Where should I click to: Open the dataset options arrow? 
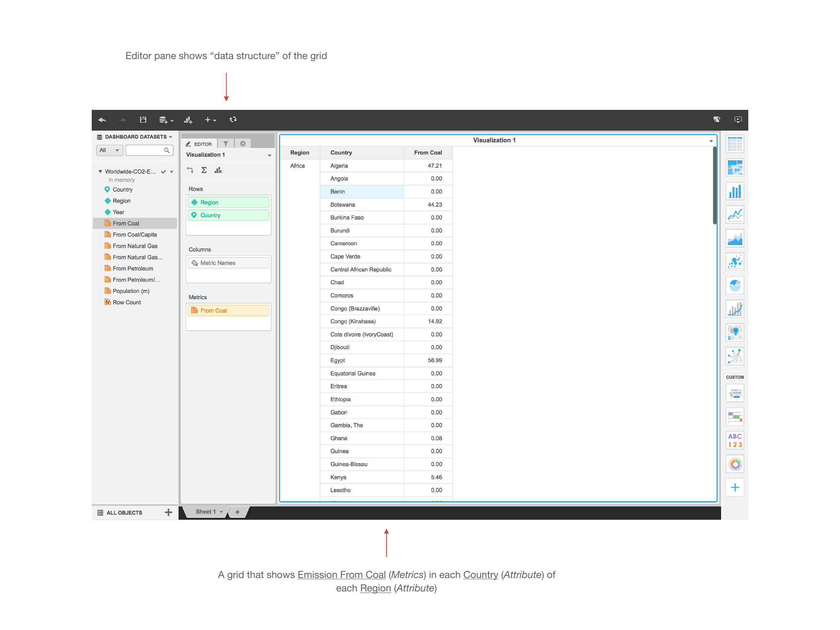172,172
